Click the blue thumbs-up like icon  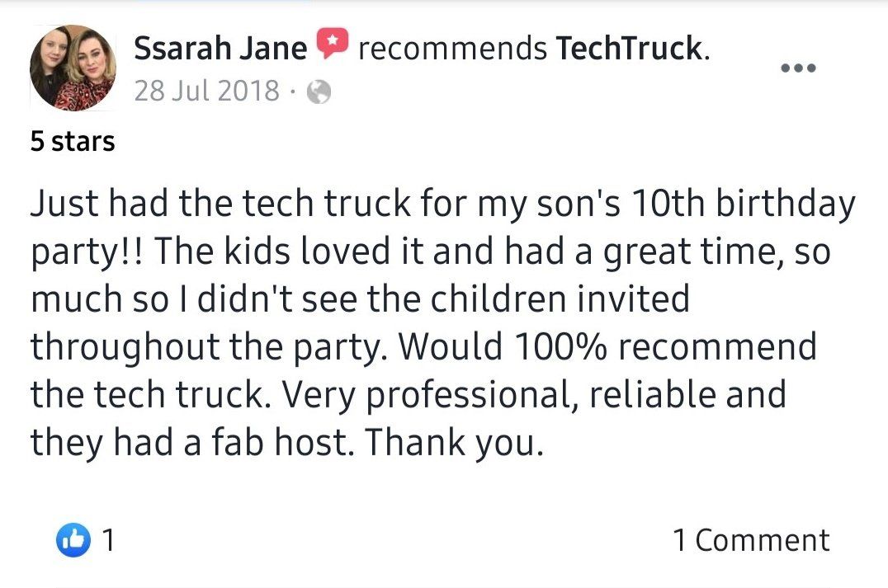[x=73, y=540]
